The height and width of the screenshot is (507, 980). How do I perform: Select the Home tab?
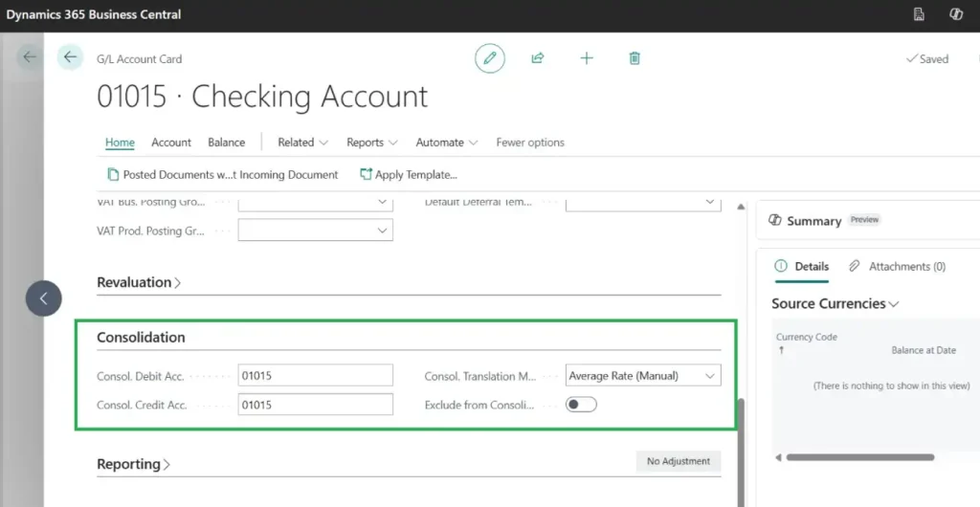click(x=120, y=143)
